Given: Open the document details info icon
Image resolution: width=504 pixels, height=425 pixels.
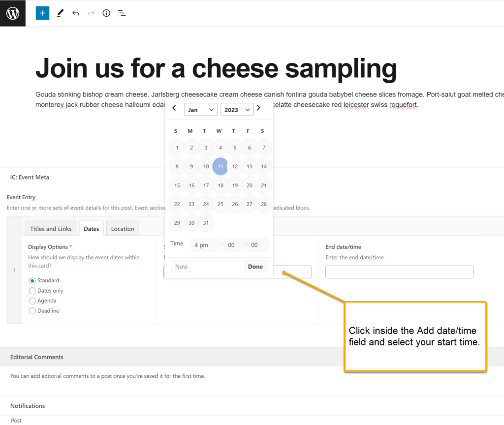Looking at the screenshot, I should [106, 13].
